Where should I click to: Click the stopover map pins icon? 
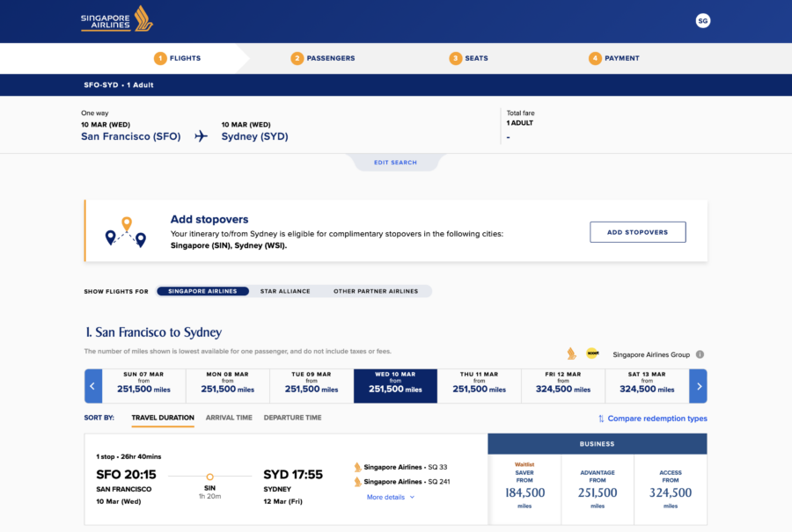[126, 231]
